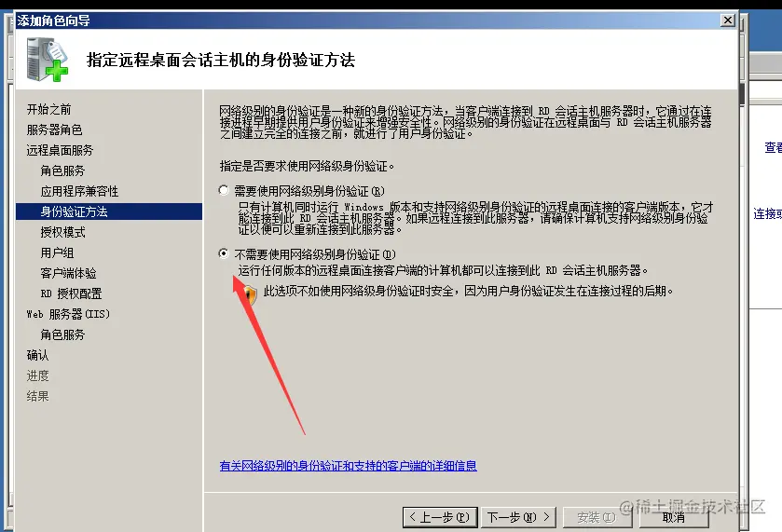Select 角色服务 under 远程桌面服务
The image size is (782, 532).
coord(62,171)
